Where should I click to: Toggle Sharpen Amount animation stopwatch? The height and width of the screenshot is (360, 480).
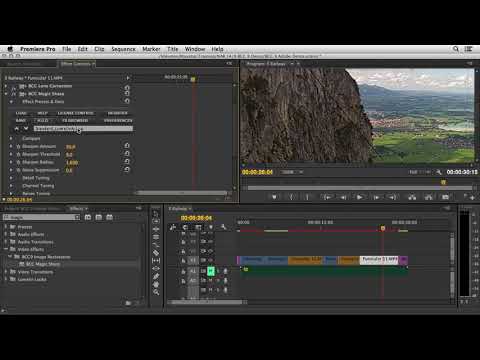coord(19,146)
